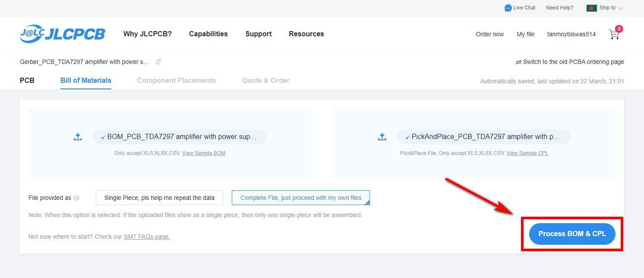Click the Automatically saved timestamp text
Image resolution: width=644 pixels, height=278 pixels.
[552, 81]
